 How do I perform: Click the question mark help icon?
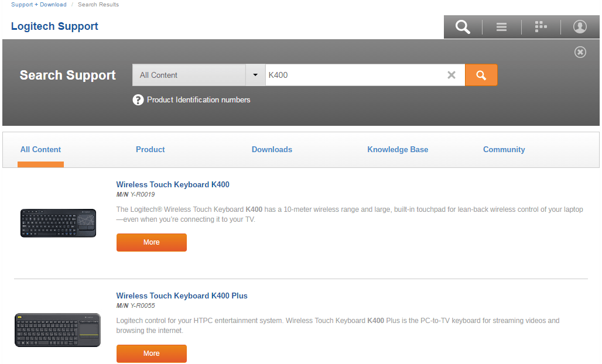click(138, 100)
